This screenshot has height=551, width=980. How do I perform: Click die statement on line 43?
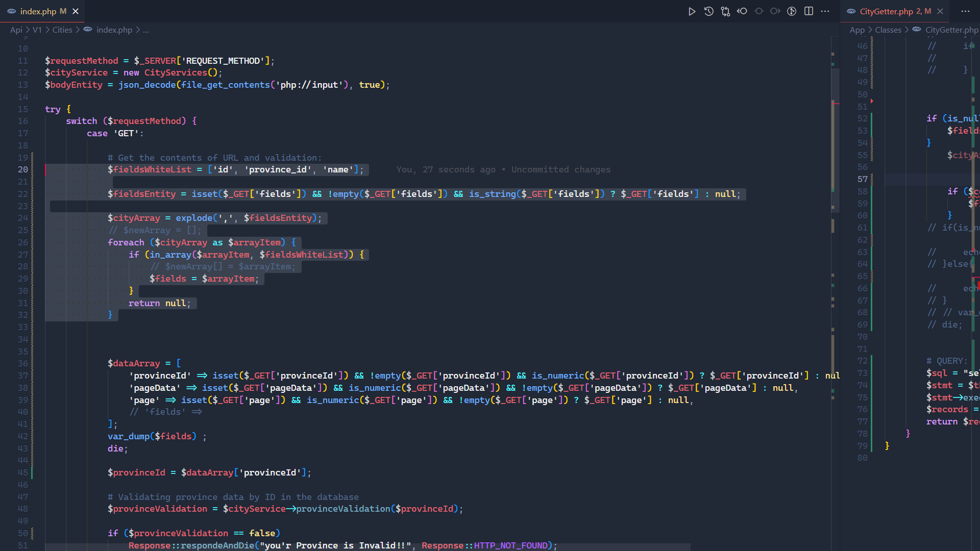pyautogui.click(x=118, y=449)
